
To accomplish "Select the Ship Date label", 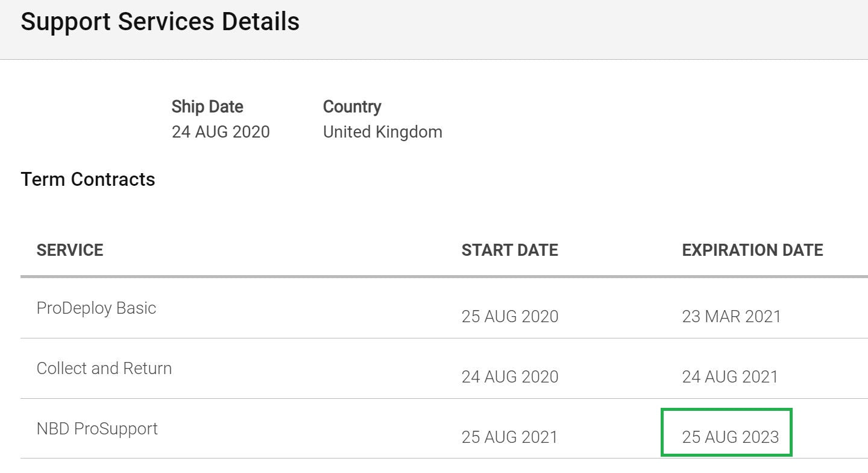I will coord(207,107).
